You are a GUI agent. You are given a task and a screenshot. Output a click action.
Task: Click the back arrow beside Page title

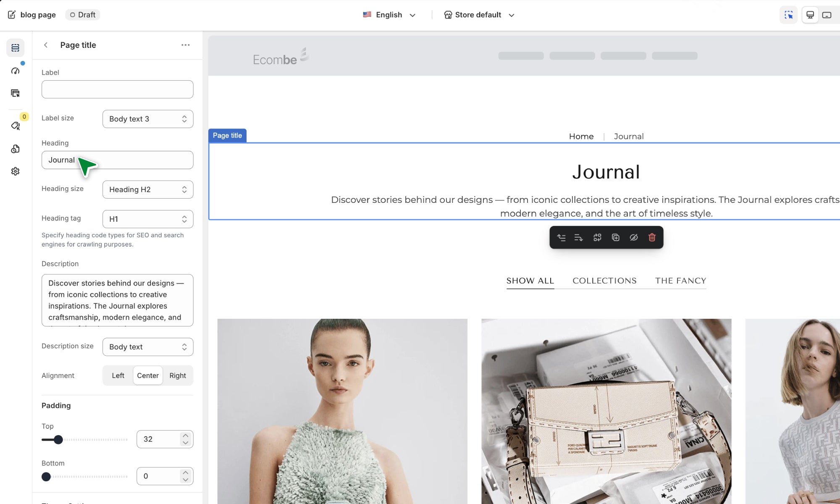tap(46, 45)
